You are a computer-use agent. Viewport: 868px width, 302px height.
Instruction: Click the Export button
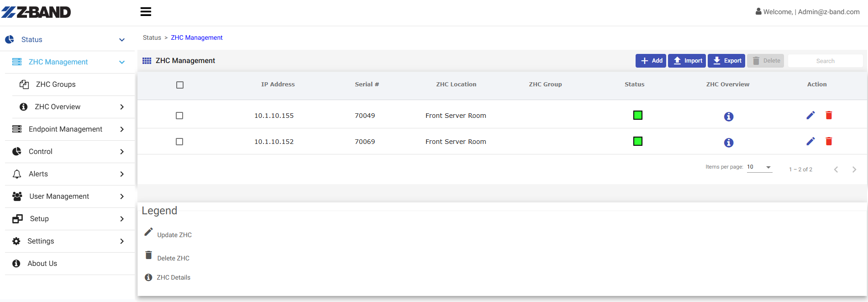click(726, 61)
